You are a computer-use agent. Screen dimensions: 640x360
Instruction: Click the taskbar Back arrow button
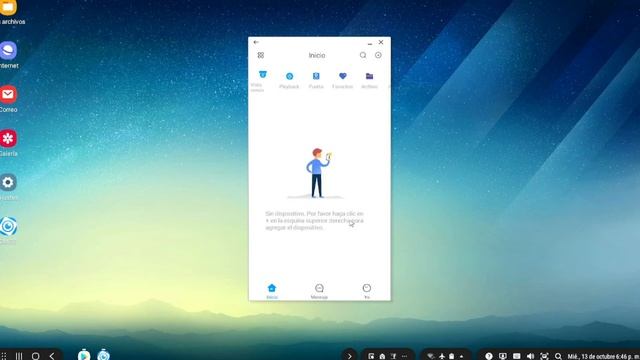coord(52,356)
